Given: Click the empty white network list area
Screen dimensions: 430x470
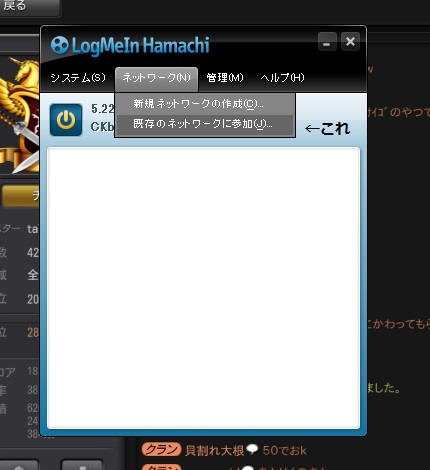Looking at the screenshot, I should click(x=203, y=288).
